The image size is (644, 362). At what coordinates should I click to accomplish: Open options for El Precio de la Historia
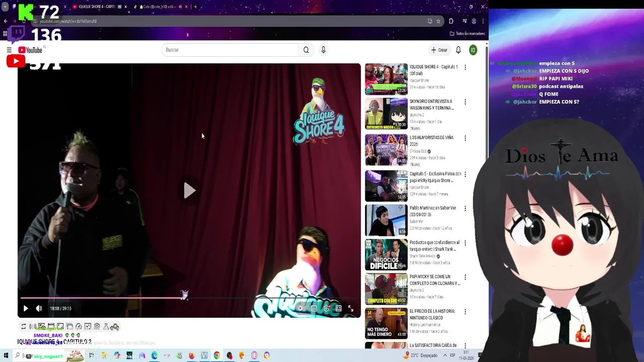pyautogui.click(x=465, y=312)
